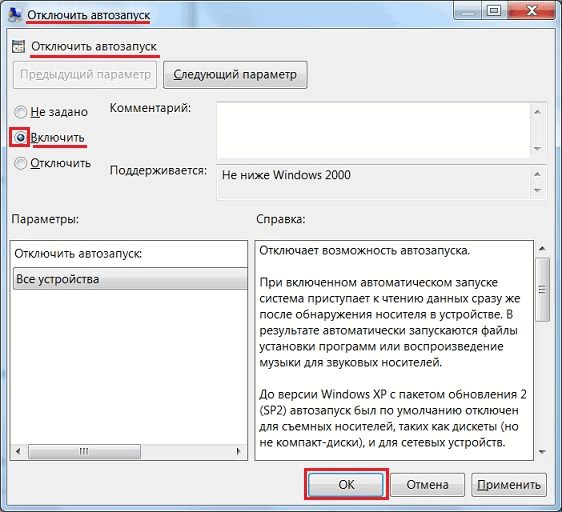Click the 'Параметры' horizontal scrollbar left arrow
The width and height of the screenshot is (562, 512).
(18, 451)
